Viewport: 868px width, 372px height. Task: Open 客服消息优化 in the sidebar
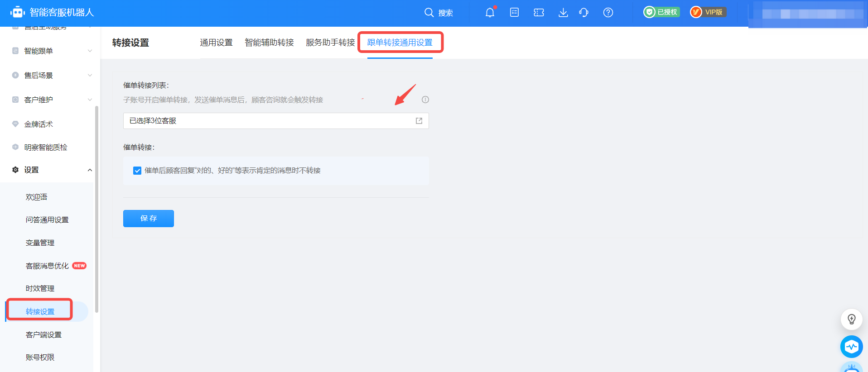47,266
